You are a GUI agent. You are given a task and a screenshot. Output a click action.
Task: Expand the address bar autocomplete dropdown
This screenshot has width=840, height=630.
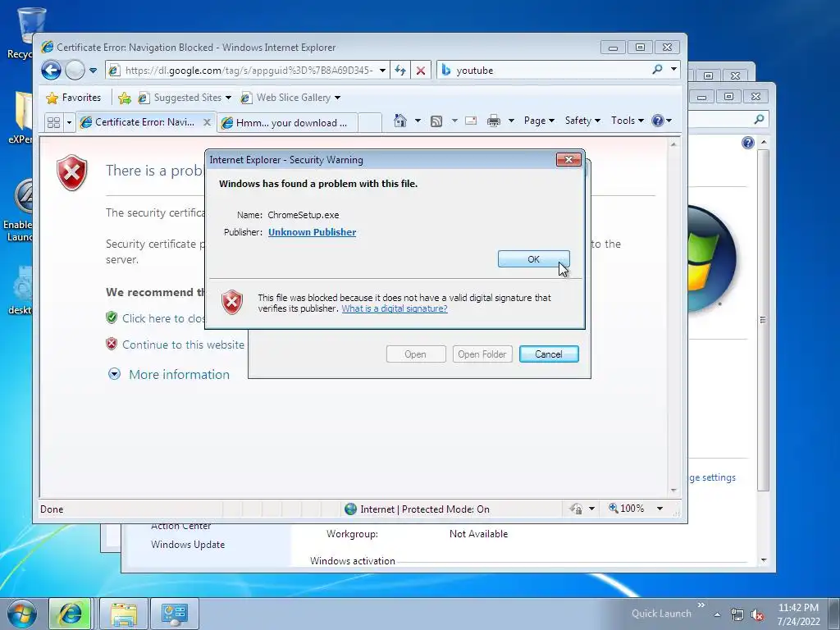coord(382,71)
